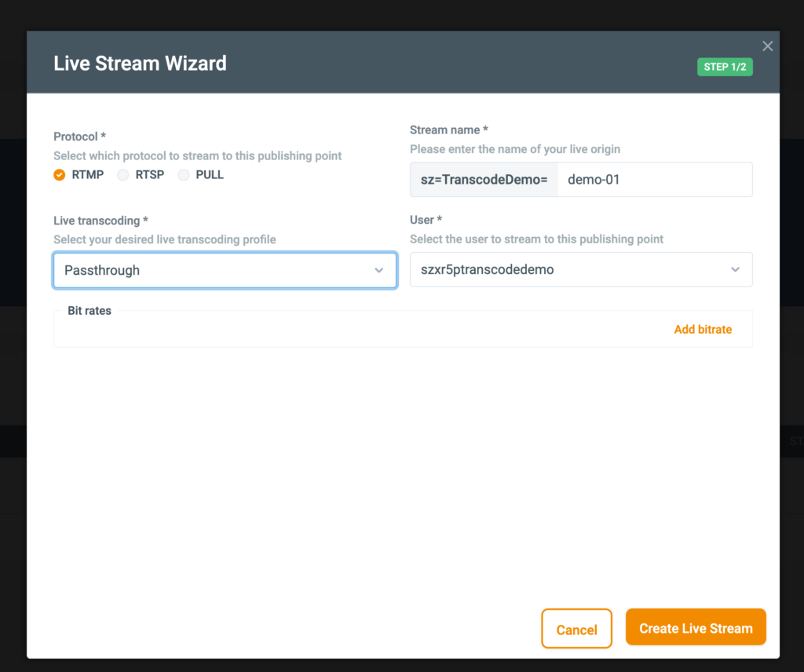Image resolution: width=804 pixels, height=672 pixels.
Task: Click the Live Stream Wizard title
Action: click(140, 63)
